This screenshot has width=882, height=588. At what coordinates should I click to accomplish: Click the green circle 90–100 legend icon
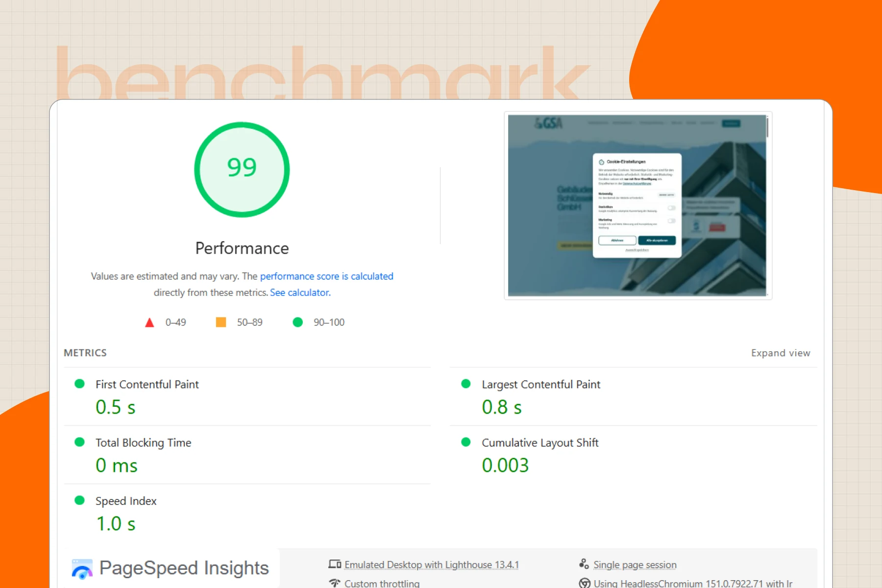point(297,322)
